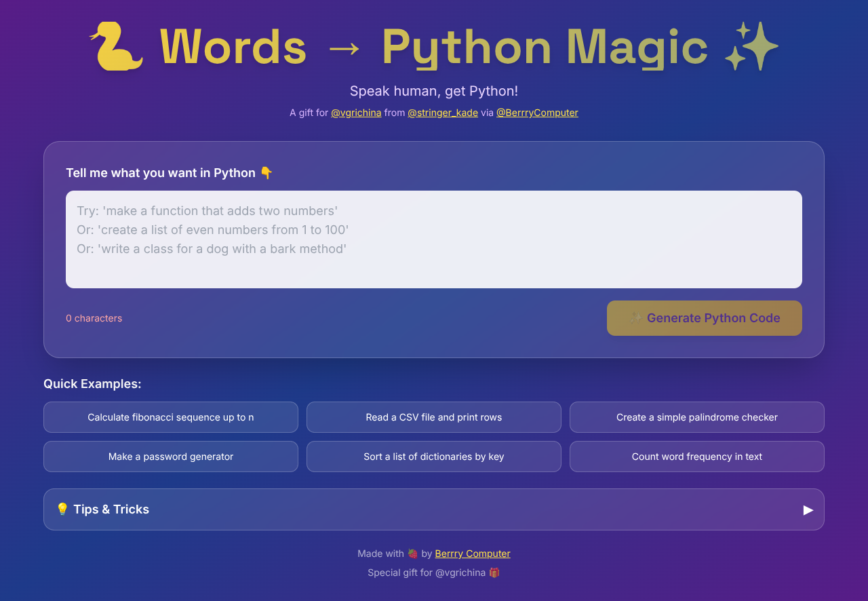
Task: Open the @BerrryComputer link
Action: click(x=536, y=113)
